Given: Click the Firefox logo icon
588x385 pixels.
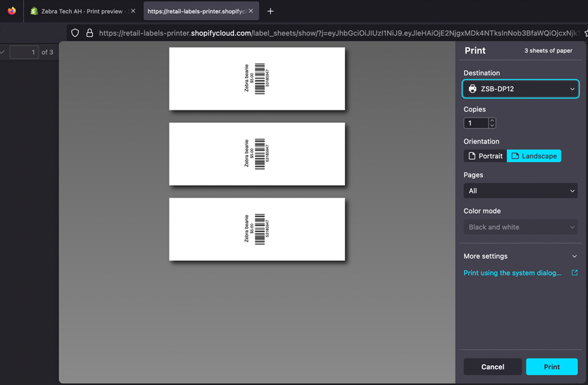Looking at the screenshot, I should (11, 11).
